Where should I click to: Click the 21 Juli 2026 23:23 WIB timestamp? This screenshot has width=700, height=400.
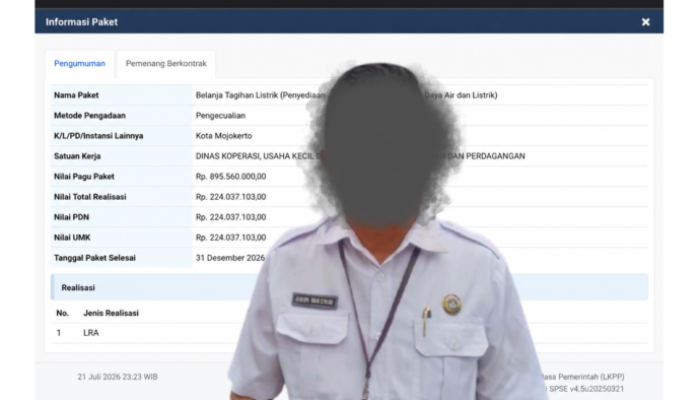point(117,377)
